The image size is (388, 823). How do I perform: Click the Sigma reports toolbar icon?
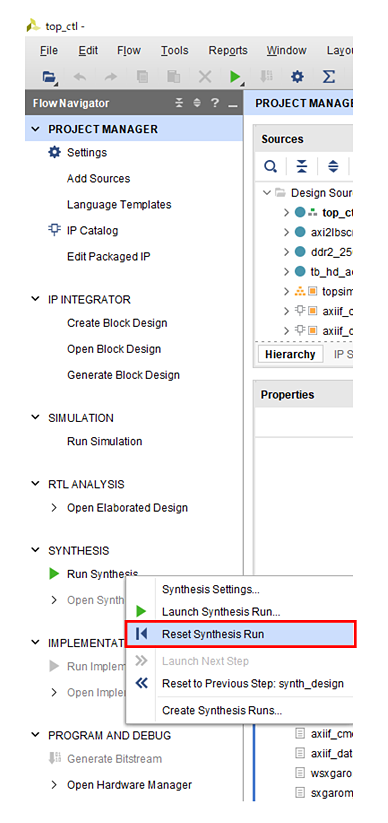pos(328,77)
